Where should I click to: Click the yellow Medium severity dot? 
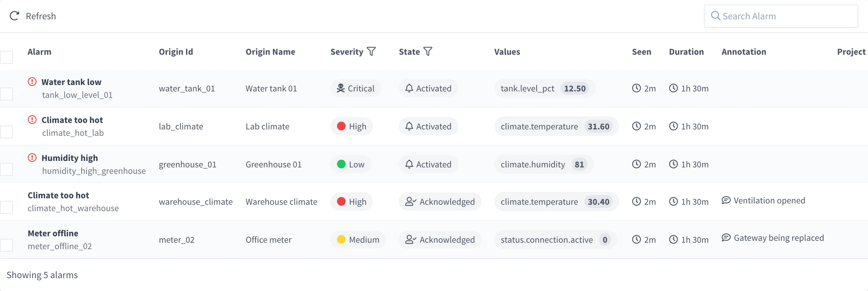[x=341, y=239]
